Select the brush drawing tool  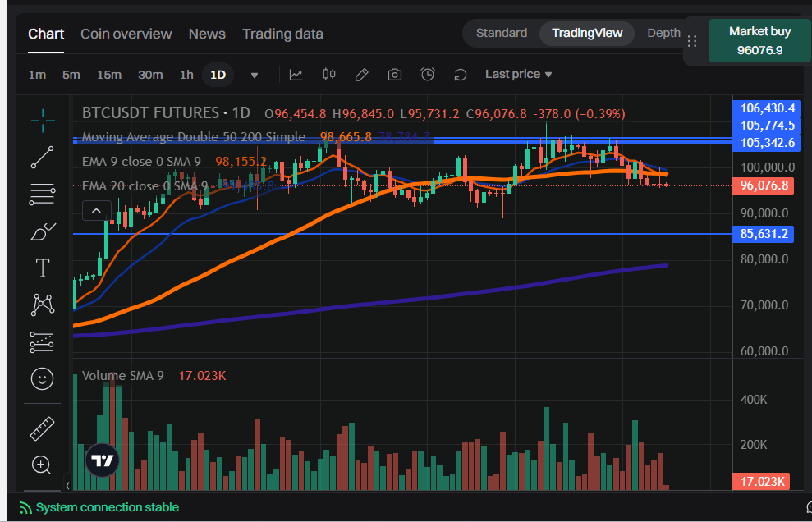point(42,232)
